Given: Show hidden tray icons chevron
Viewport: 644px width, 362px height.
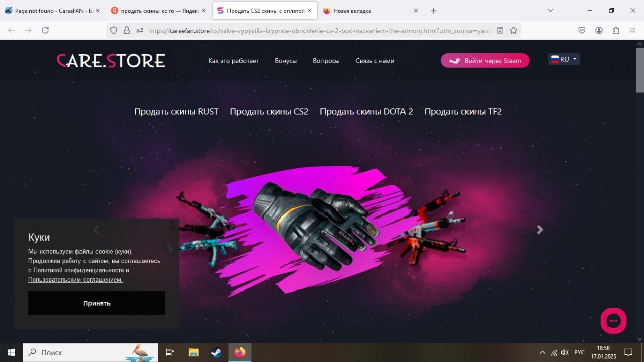Looking at the screenshot, I should coord(542,352).
